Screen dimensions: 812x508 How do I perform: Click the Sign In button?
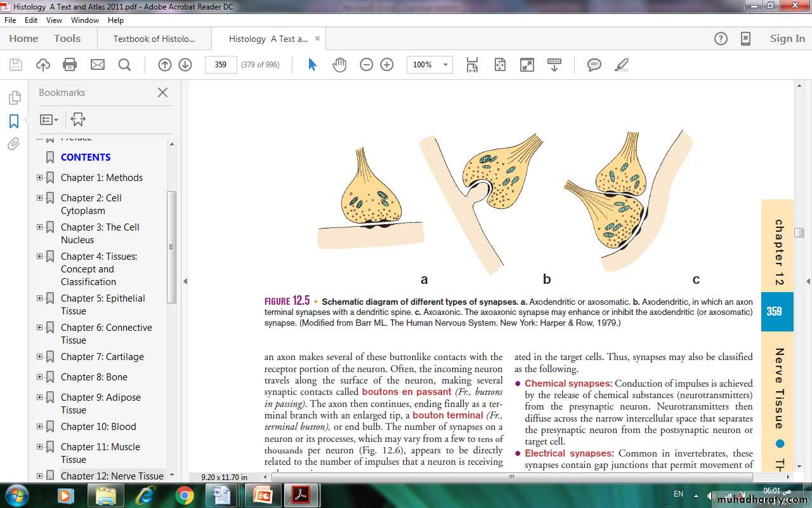pyautogui.click(x=787, y=39)
